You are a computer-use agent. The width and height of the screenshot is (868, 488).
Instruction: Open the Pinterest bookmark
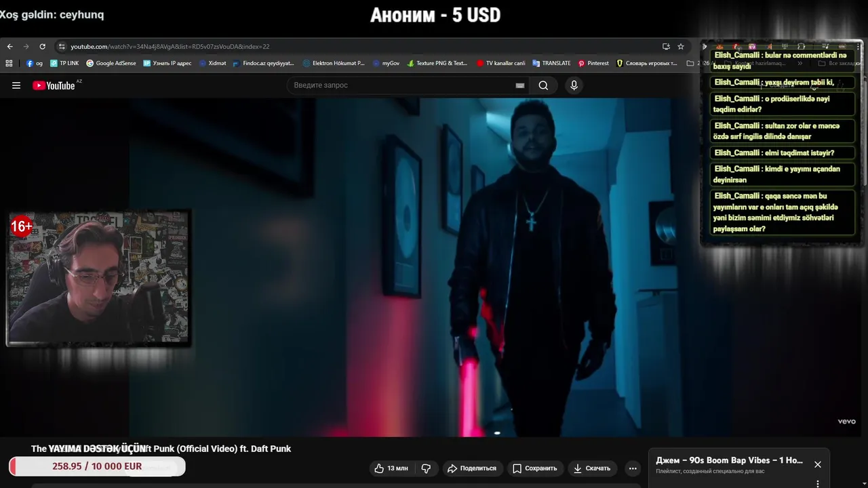point(593,63)
